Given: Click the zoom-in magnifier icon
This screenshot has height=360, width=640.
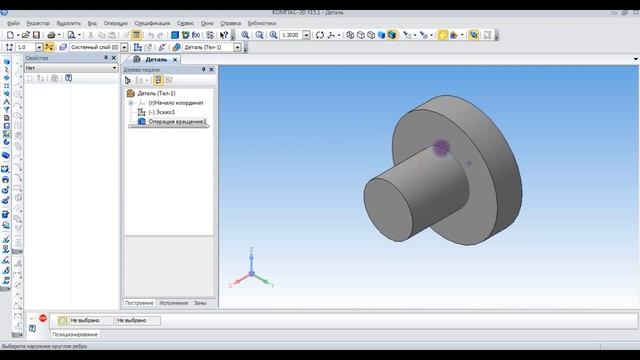Looking at the screenshot, I should (245, 35).
